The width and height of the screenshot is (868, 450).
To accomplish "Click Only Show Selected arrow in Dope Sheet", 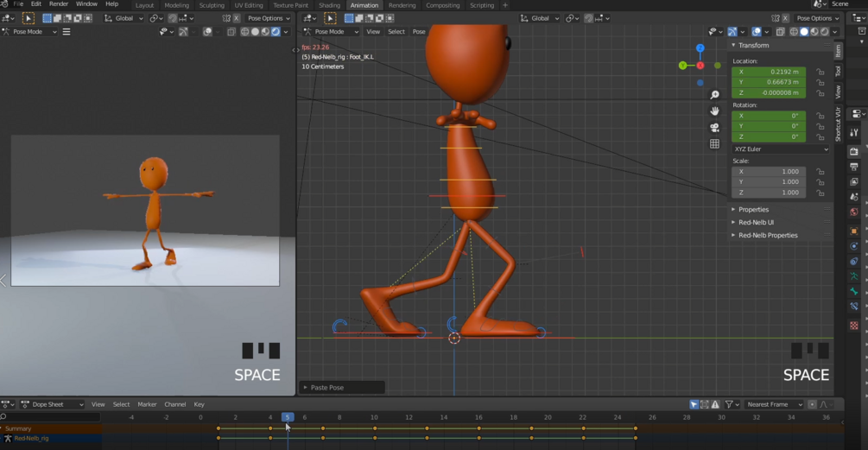I will point(694,404).
